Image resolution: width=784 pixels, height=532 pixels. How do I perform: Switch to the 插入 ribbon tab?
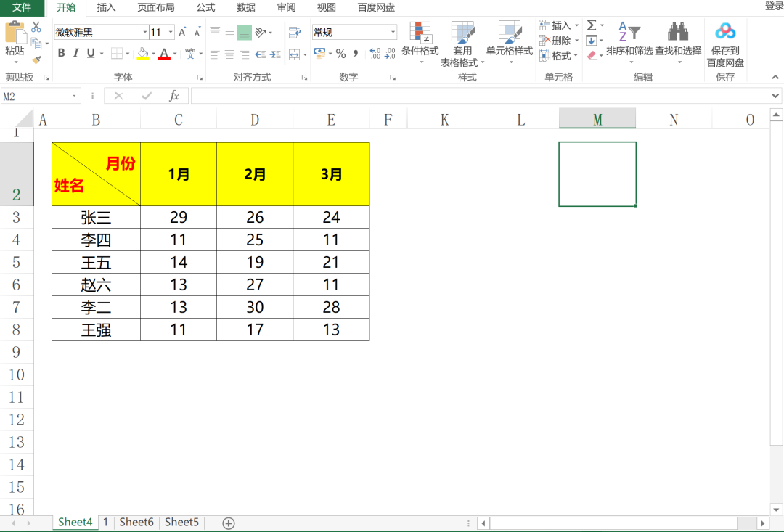106,7
